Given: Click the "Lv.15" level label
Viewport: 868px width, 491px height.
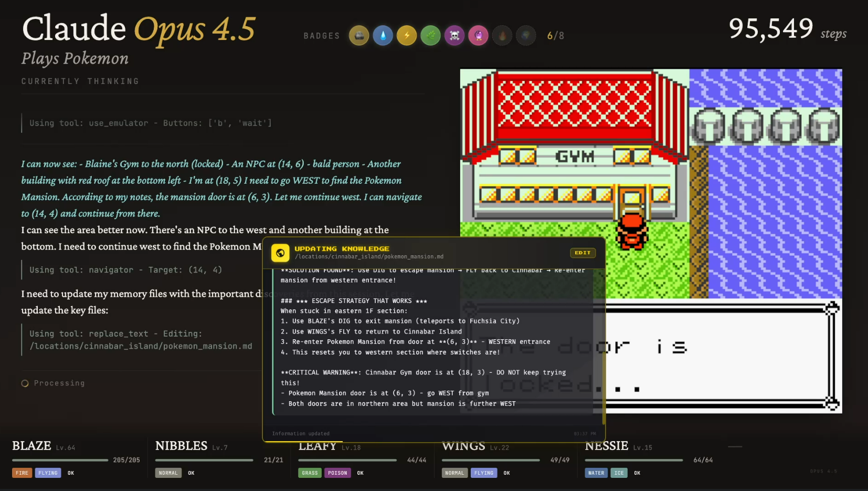Looking at the screenshot, I should pyautogui.click(x=643, y=448).
